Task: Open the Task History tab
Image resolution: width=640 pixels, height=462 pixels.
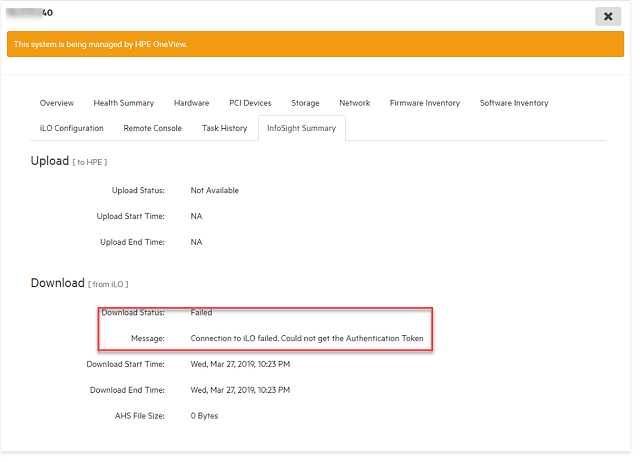Action: 224,128
